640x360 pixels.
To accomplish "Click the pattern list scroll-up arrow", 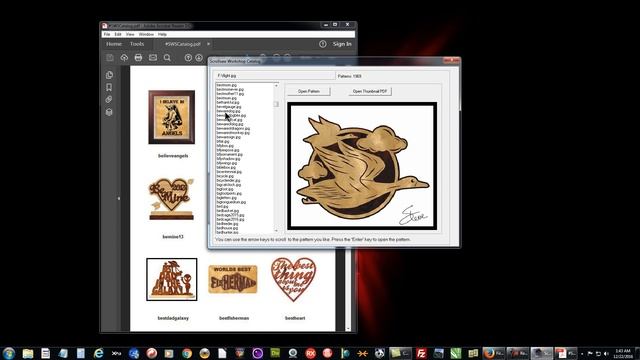I will 276,85.
